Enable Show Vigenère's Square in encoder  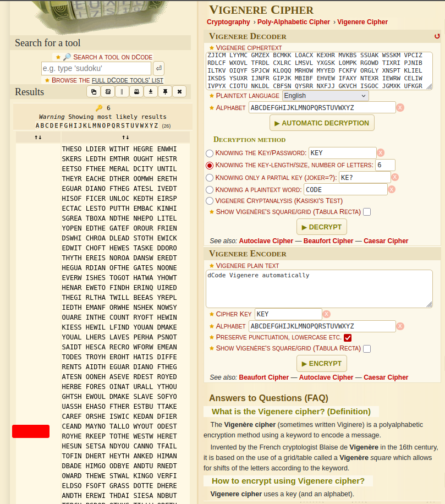coord(367,348)
